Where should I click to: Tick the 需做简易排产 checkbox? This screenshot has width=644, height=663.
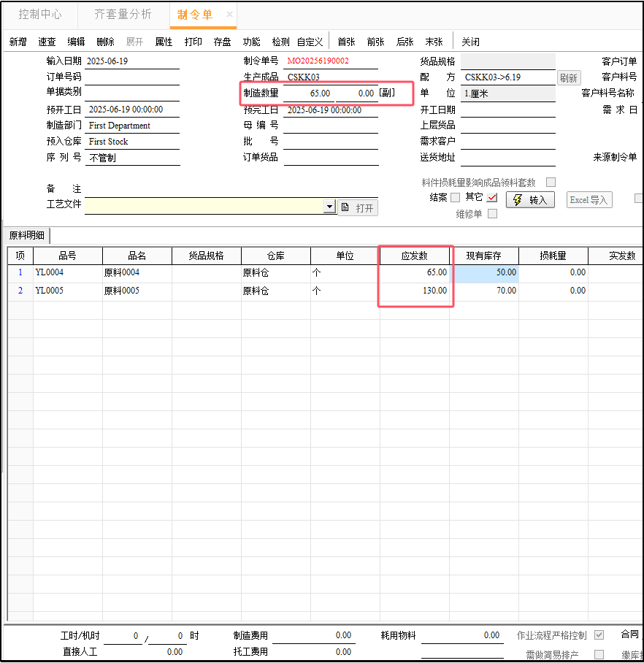pyautogui.click(x=599, y=654)
